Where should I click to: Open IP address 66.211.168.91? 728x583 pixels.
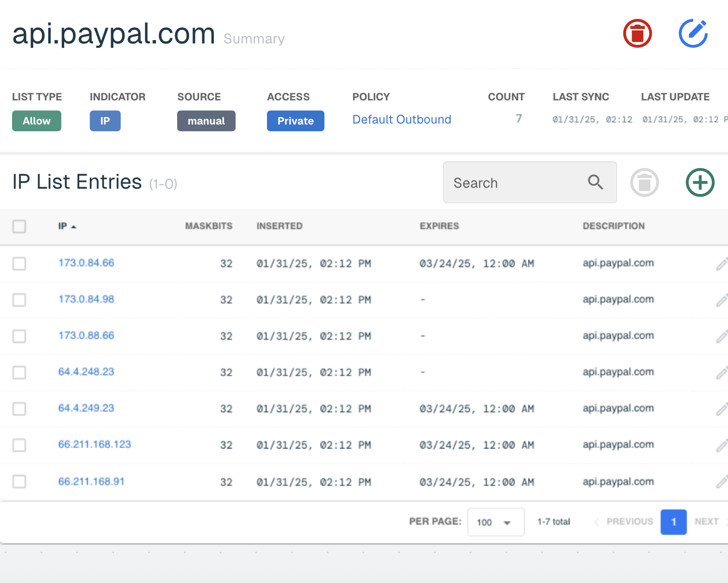pos(91,481)
